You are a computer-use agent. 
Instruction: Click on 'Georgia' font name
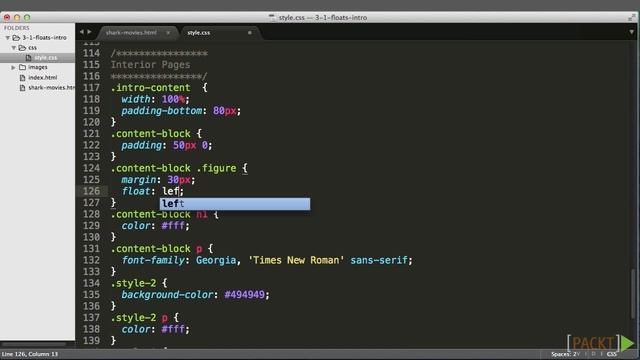tap(216, 260)
